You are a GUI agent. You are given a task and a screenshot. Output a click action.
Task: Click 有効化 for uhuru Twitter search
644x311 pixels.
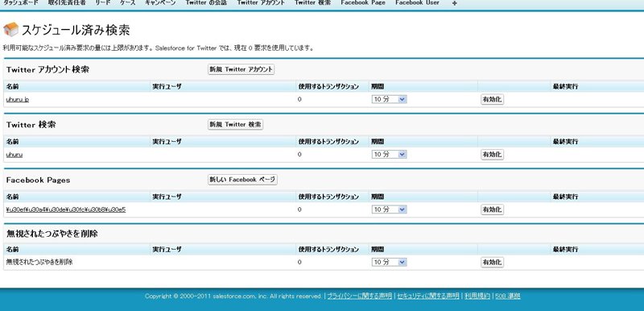pos(492,155)
